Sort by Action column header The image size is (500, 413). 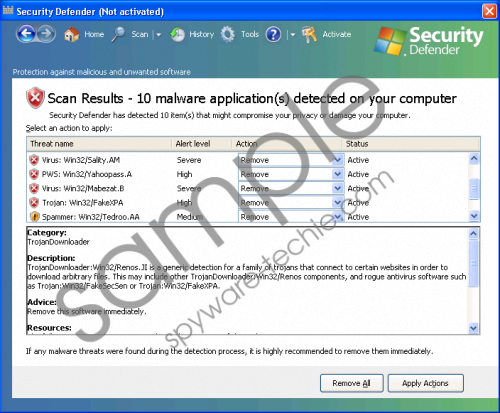tap(287, 144)
